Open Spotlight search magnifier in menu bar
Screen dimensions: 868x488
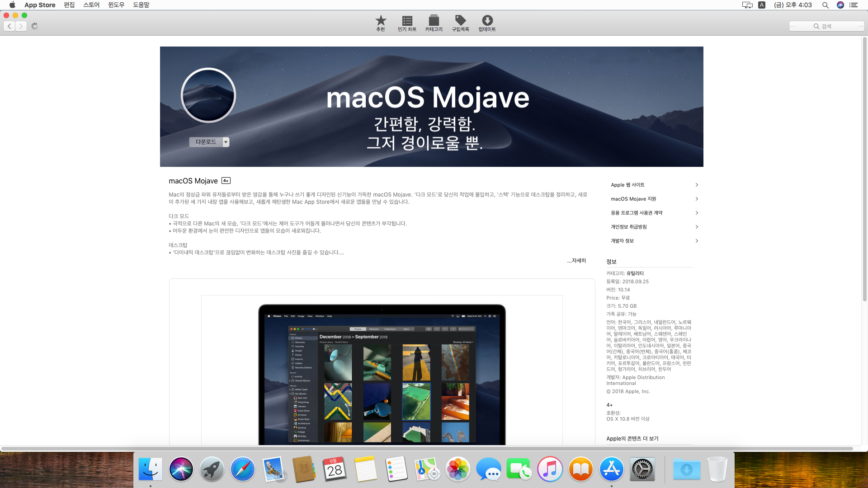(x=825, y=5)
